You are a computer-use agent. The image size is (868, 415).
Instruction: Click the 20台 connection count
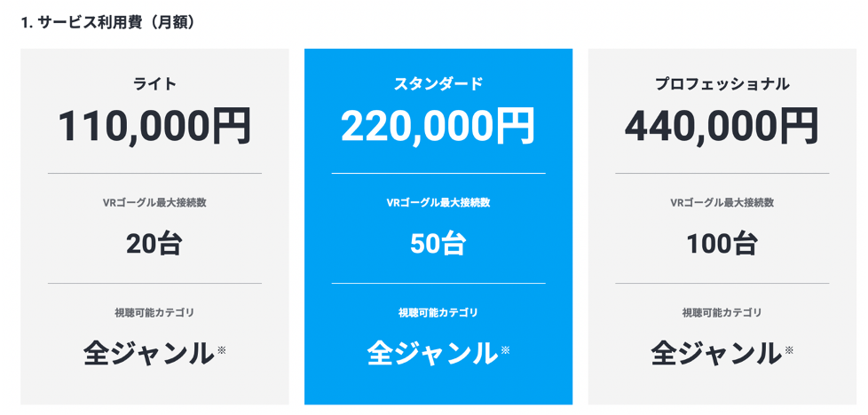(154, 243)
